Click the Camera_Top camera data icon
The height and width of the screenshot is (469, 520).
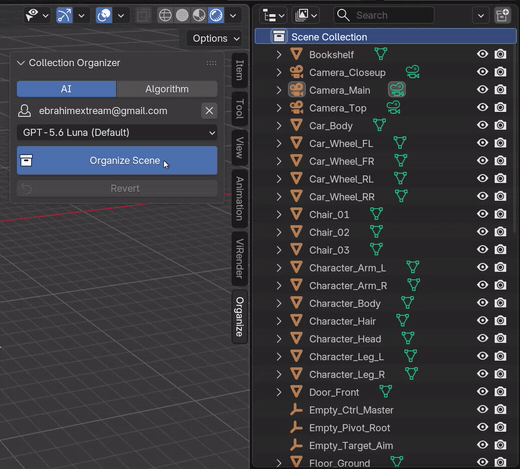pos(393,107)
